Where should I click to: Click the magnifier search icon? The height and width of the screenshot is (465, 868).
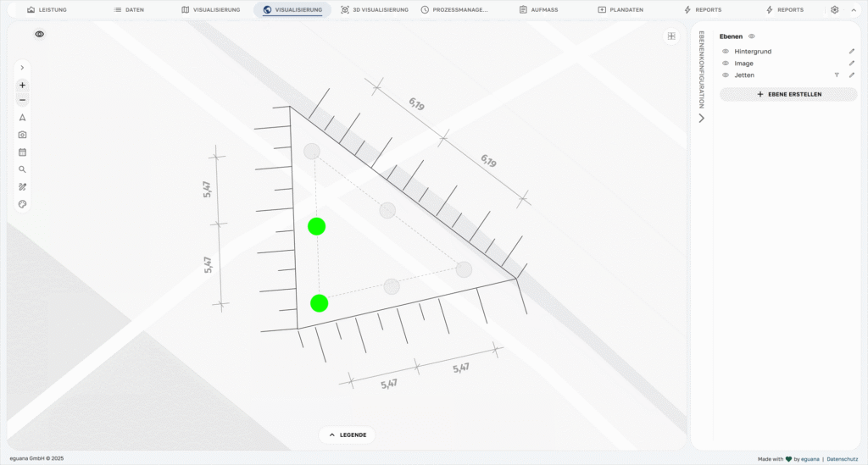click(x=23, y=169)
